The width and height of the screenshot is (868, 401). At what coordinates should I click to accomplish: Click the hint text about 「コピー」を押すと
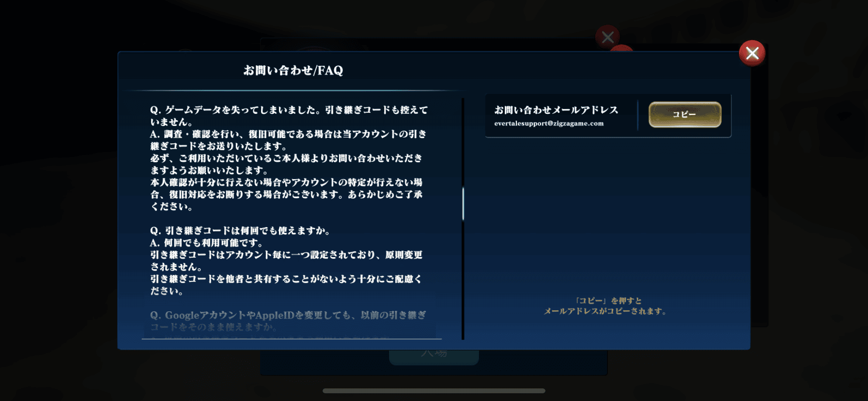click(605, 306)
